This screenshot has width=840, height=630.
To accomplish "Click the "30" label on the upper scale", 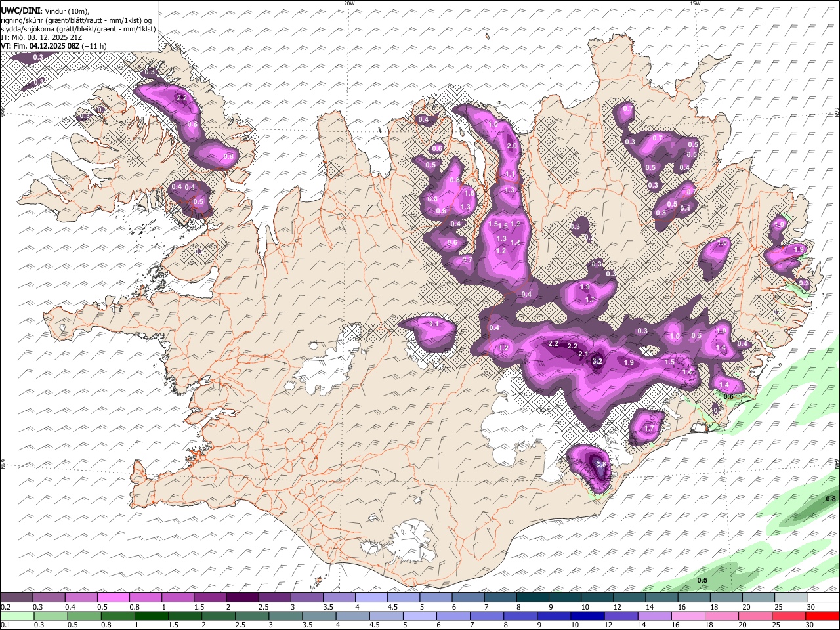I will pos(812,607).
